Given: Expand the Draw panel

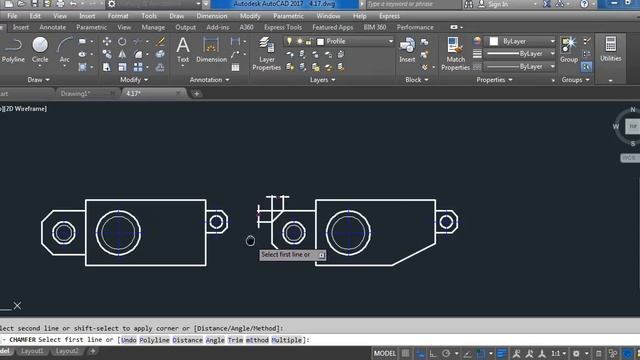Looking at the screenshot, I should [39, 80].
